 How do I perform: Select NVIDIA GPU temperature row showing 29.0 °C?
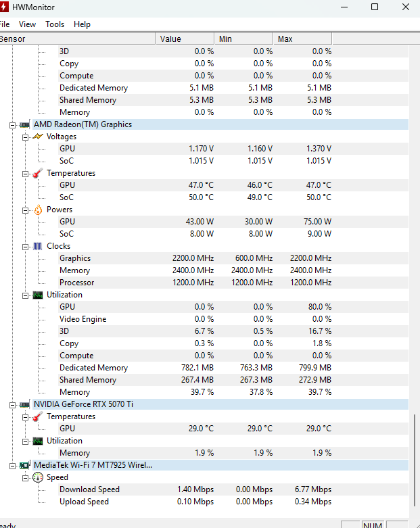pos(233,429)
